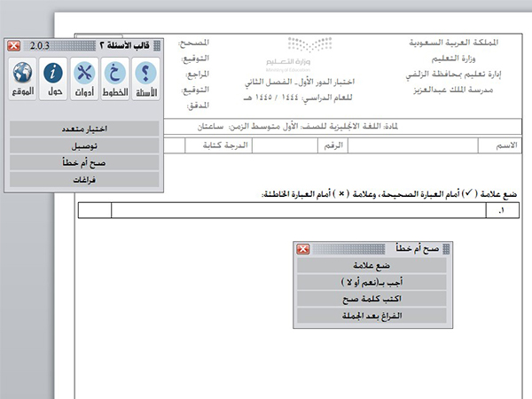Click أجب بـ(نعم أو لا) button

pyautogui.click(x=372, y=282)
